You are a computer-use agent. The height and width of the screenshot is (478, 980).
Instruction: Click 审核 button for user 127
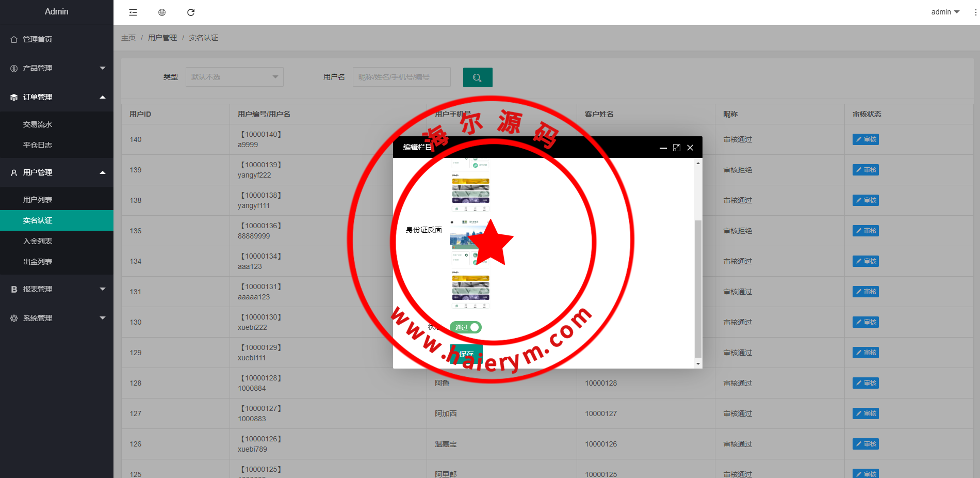pos(865,413)
